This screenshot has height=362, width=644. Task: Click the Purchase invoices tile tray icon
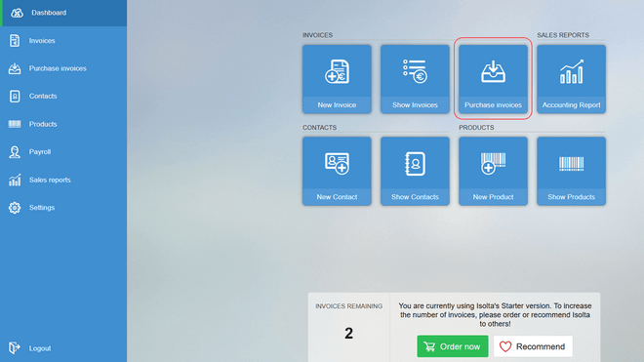pos(494,71)
